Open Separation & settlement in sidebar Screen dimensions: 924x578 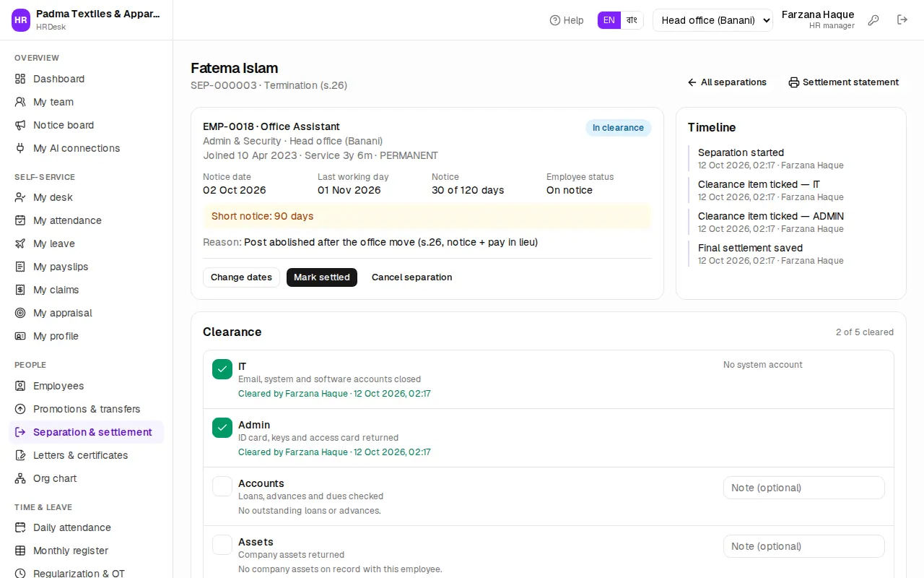click(87, 432)
